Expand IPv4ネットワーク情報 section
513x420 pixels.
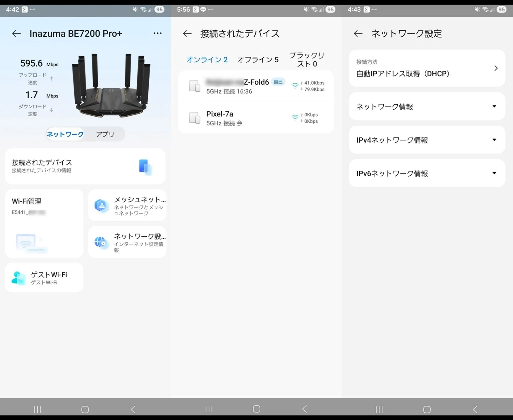pyautogui.click(x=494, y=140)
